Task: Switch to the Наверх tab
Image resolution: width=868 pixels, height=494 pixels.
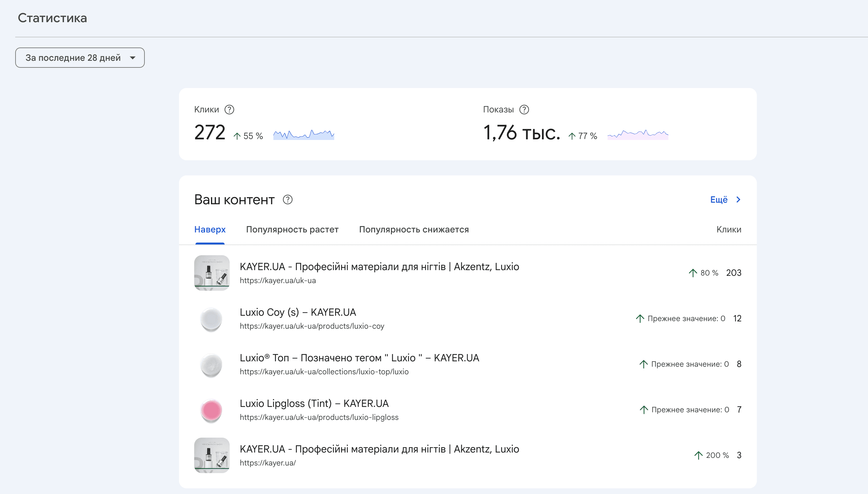Action: 210,230
